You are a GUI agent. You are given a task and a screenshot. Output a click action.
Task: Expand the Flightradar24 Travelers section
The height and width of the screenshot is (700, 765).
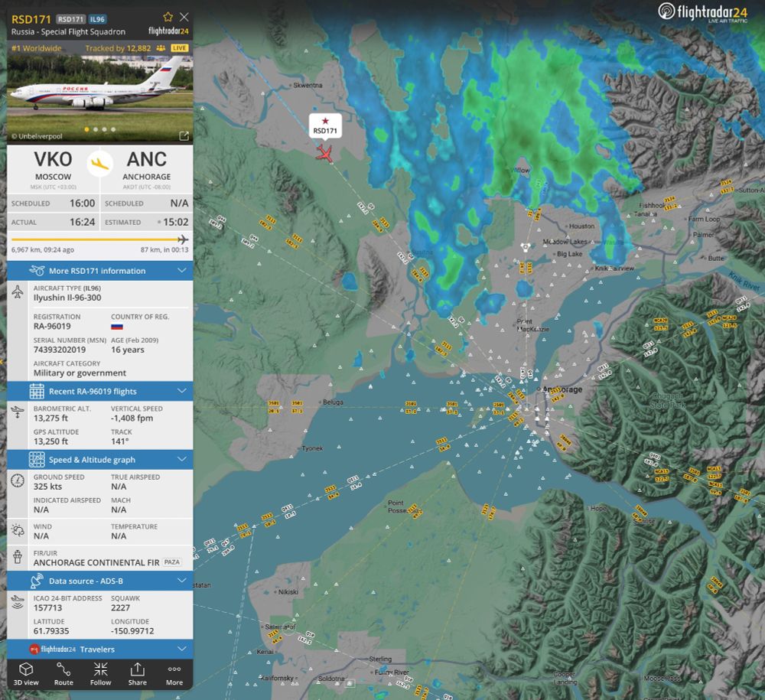(x=100, y=650)
